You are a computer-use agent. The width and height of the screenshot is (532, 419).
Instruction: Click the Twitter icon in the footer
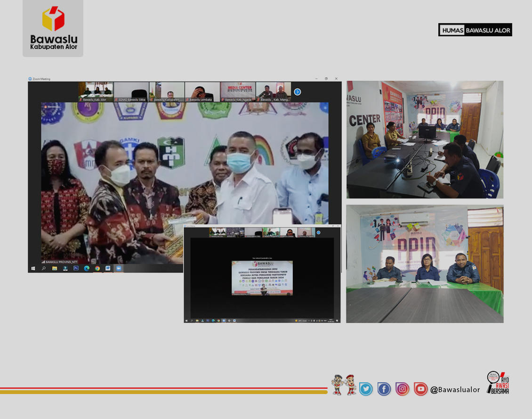point(366,389)
